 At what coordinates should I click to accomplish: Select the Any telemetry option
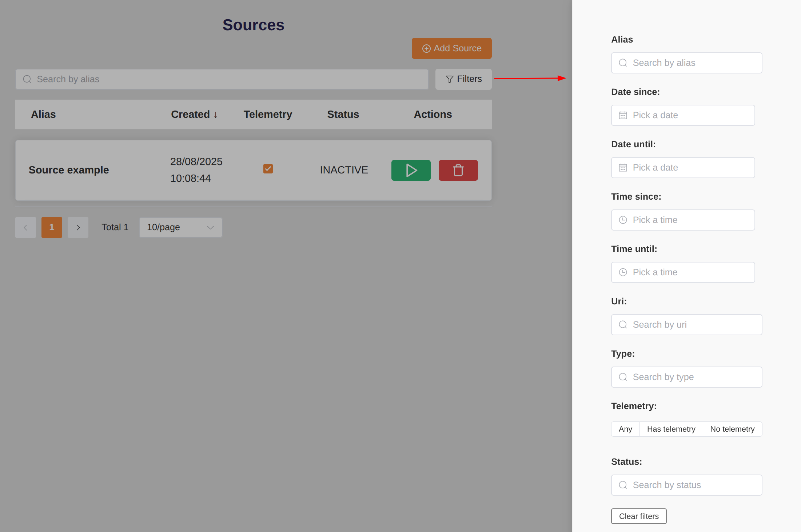click(x=625, y=429)
